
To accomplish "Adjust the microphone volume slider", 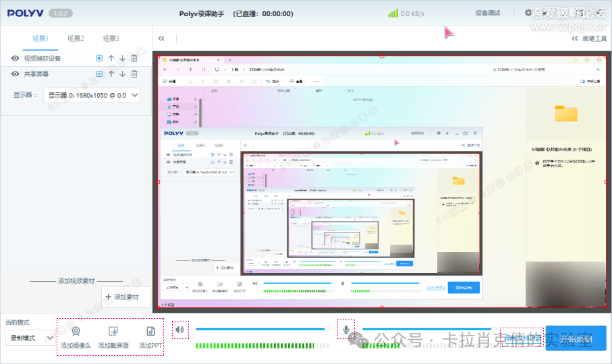I will (x=429, y=330).
